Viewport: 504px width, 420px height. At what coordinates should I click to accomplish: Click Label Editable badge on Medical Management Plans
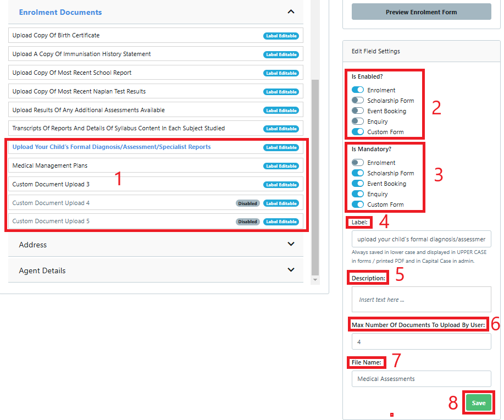coord(281,165)
